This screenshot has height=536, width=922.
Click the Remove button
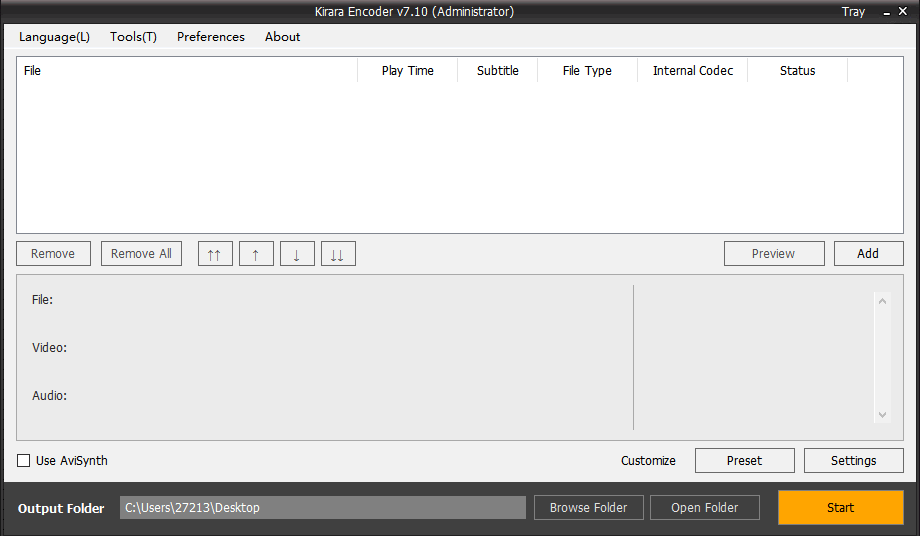(54, 254)
